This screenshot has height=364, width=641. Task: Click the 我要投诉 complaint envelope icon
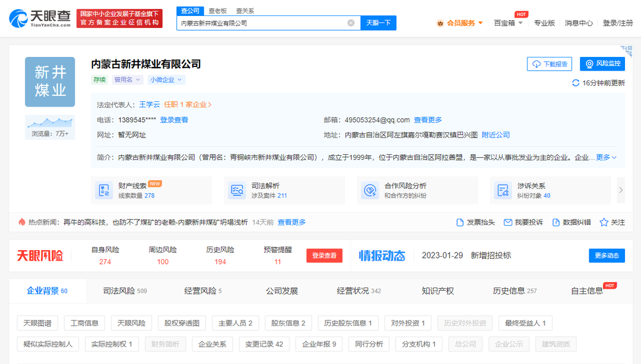pyautogui.click(x=509, y=222)
